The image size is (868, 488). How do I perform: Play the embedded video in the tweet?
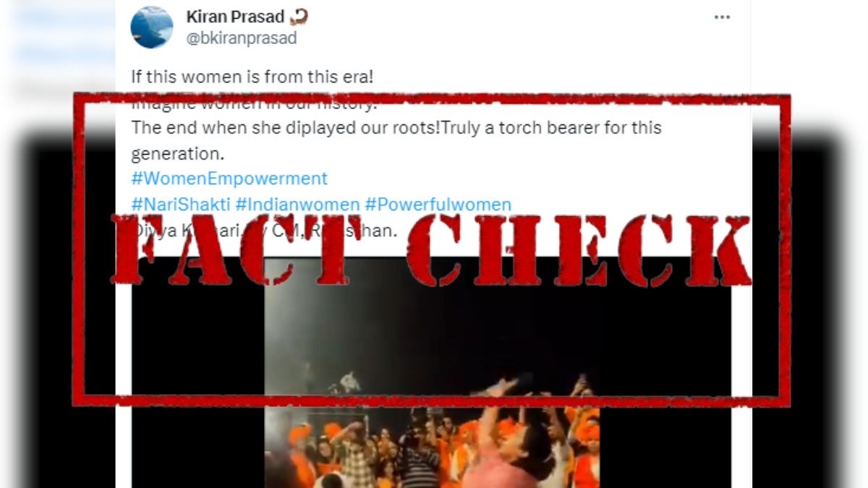click(x=432, y=372)
